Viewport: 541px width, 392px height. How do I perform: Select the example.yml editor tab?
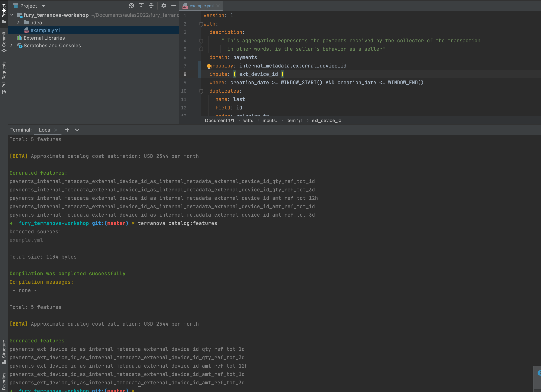tap(201, 6)
